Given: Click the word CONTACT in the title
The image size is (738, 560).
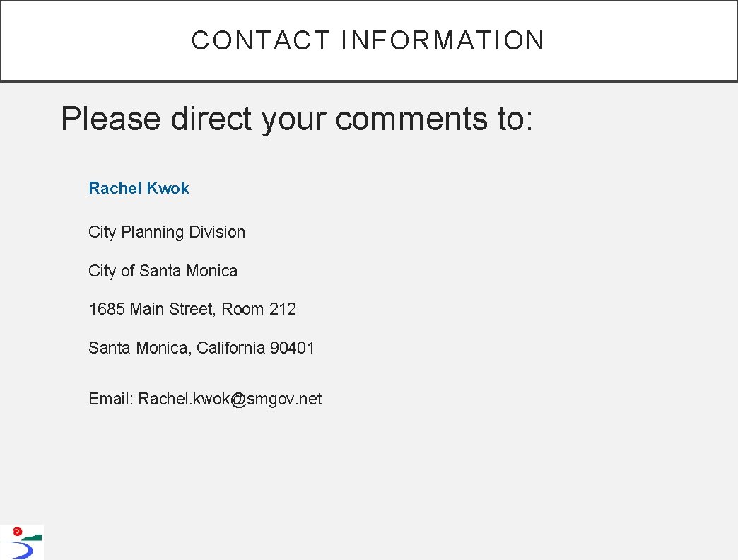Looking at the screenshot, I should coord(260,40).
